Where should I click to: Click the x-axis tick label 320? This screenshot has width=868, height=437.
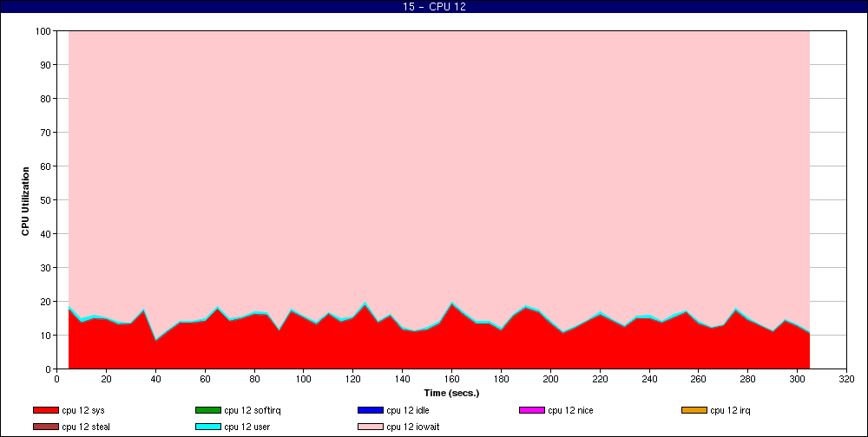846,379
